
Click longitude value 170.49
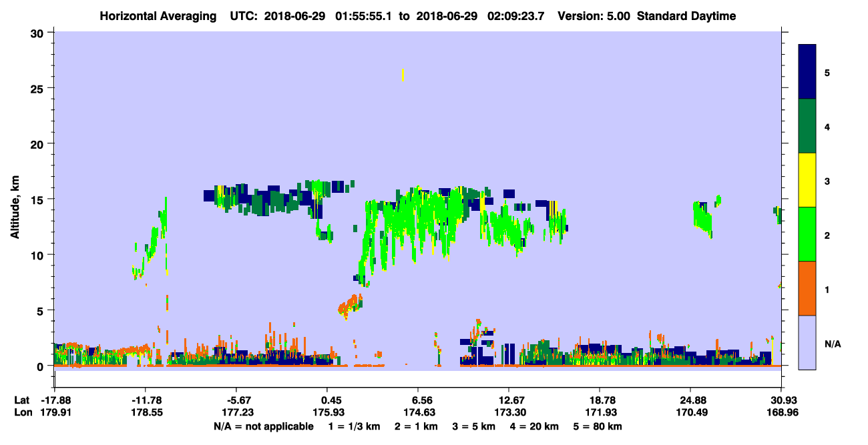(x=690, y=413)
